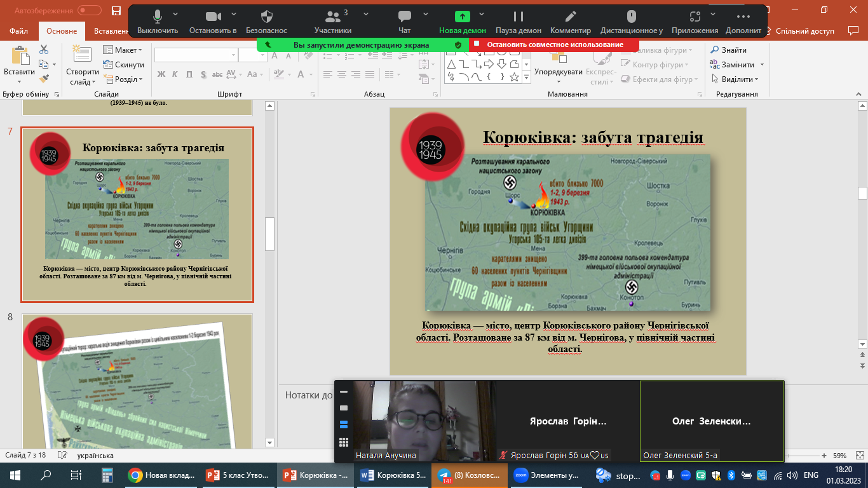Open Zoom Security shield options
This screenshot has height=488, width=868.
point(267,17)
